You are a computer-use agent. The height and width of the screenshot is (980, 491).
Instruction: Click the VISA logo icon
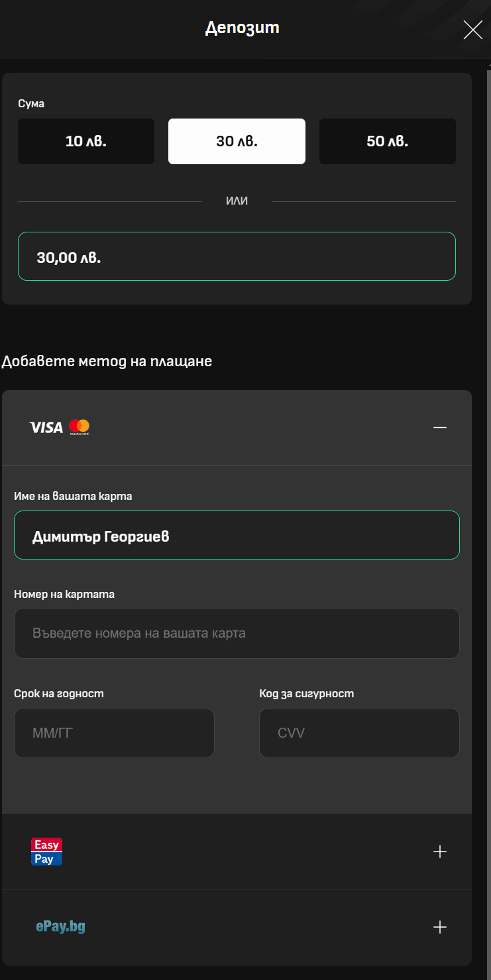46,428
